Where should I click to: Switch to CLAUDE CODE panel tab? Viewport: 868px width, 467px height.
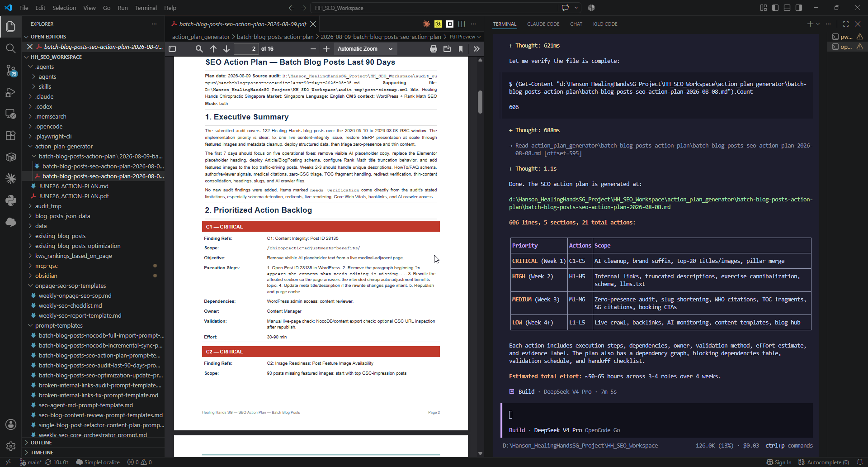[x=543, y=24]
